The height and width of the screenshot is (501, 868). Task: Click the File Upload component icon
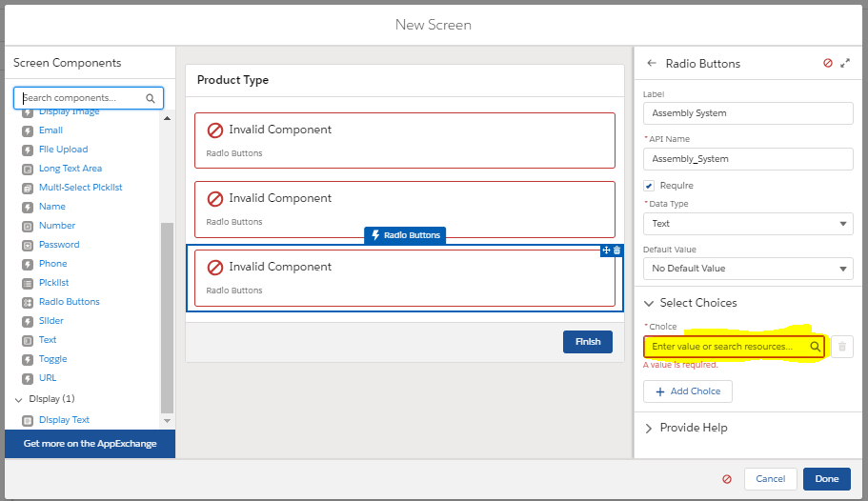pyautogui.click(x=28, y=150)
